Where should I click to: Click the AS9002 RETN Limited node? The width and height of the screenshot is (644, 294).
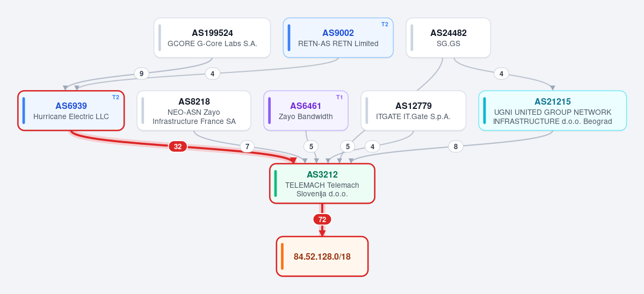338,38
